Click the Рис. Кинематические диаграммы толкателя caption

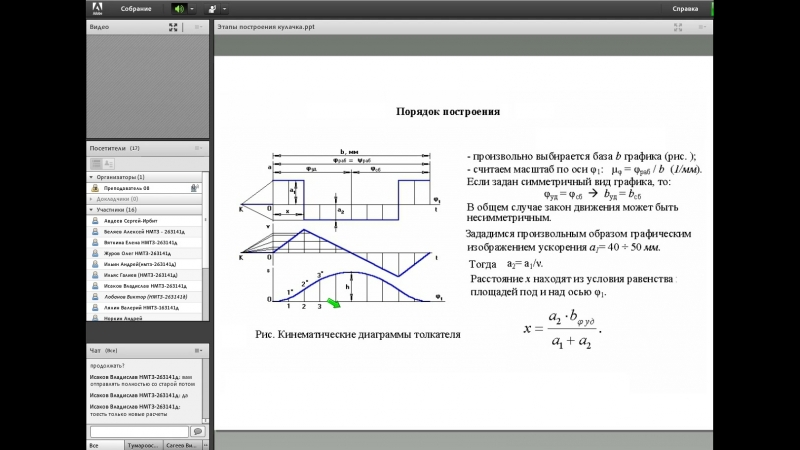pos(358,334)
